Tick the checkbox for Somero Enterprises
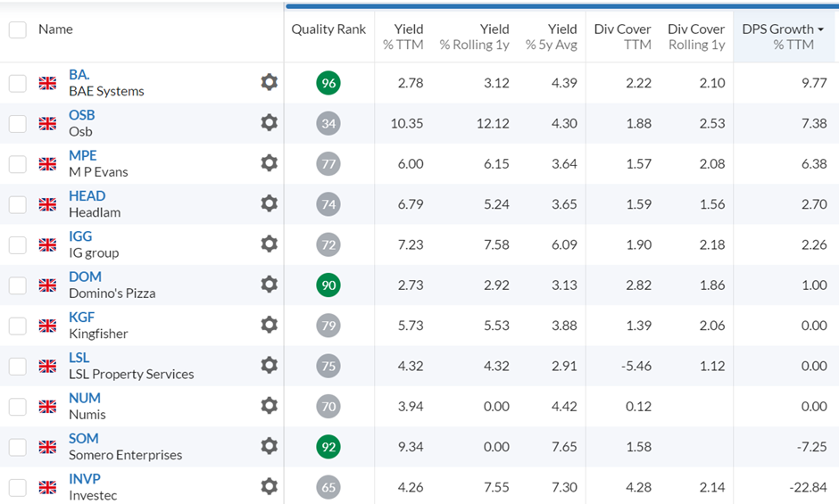This screenshot has width=839, height=504. click(x=18, y=447)
